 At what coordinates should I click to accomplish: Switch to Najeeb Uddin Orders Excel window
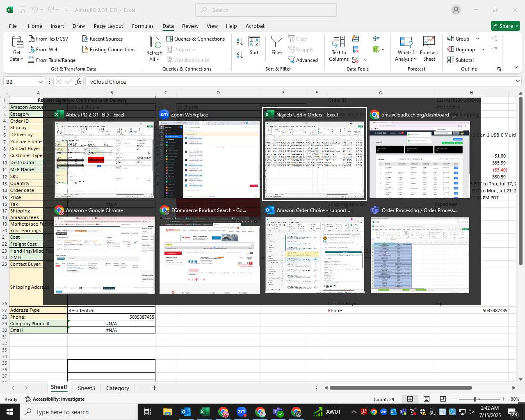coord(315,154)
